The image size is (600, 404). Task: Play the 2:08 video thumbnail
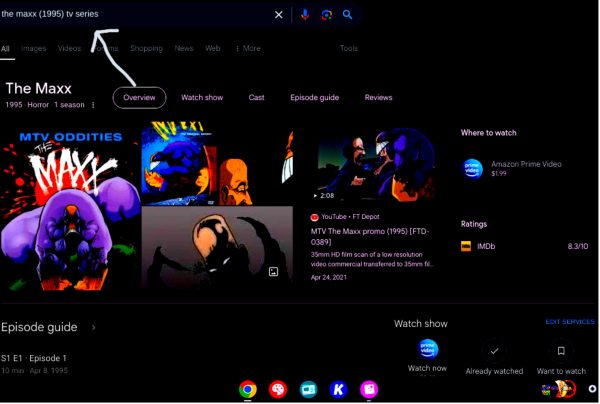click(x=376, y=165)
